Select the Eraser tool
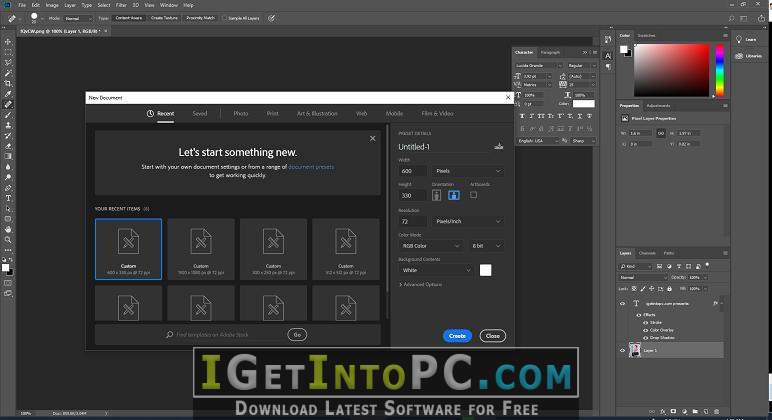 [8, 146]
